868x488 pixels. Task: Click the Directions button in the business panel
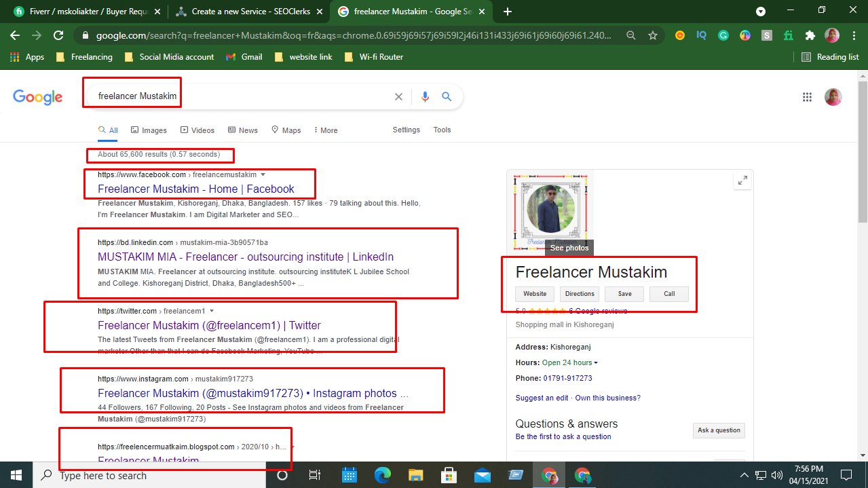pos(580,293)
